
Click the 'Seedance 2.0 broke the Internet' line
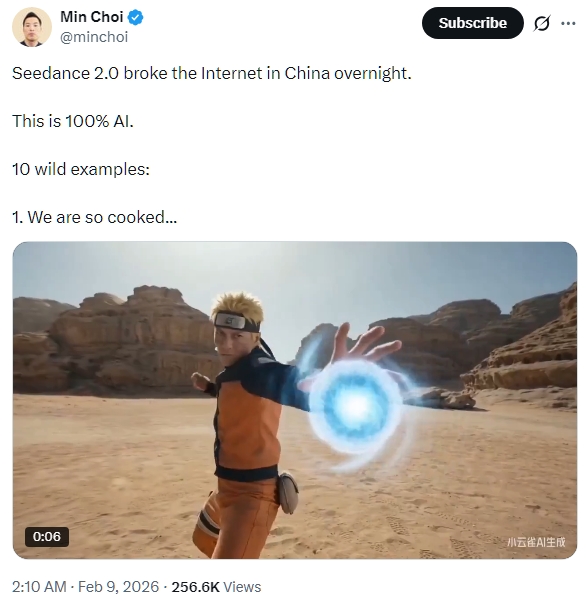click(x=212, y=73)
